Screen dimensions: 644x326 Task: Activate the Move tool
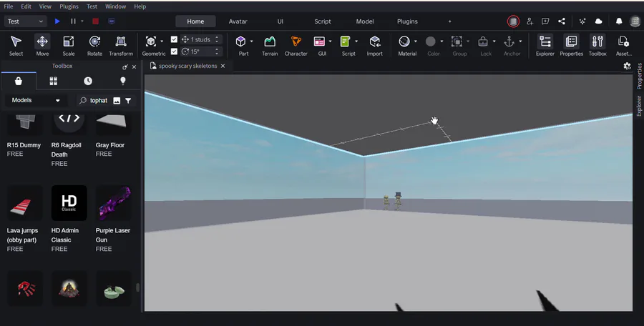[x=42, y=45]
